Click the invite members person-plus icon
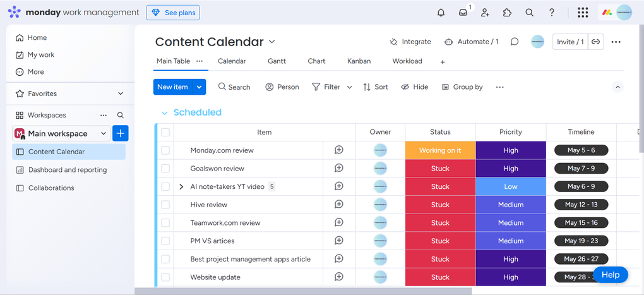The height and width of the screenshot is (295, 644). [x=486, y=13]
